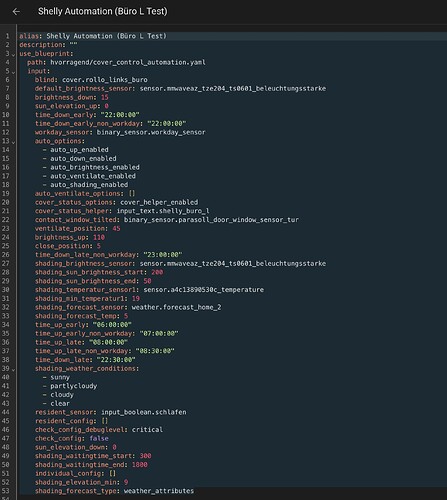Click the auto_ventilate_enabled list item
This screenshot has width=447, height=500.
pyautogui.click(x=93, y=176)
